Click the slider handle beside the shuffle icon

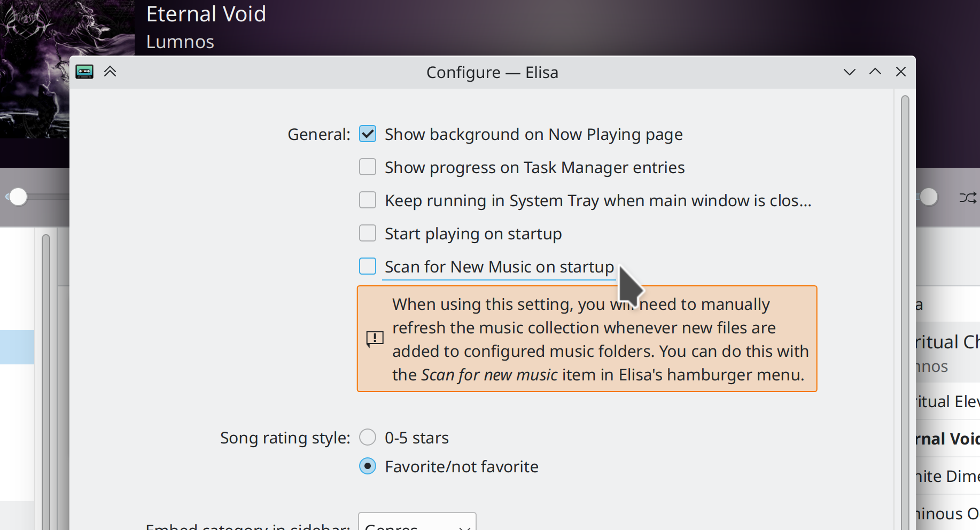(929, 197)
